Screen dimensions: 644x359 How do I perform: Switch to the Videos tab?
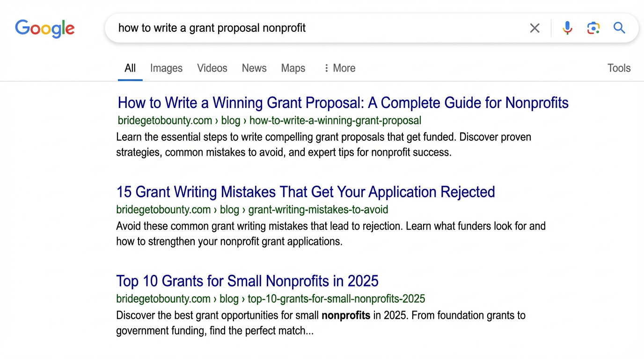(212, 68)
